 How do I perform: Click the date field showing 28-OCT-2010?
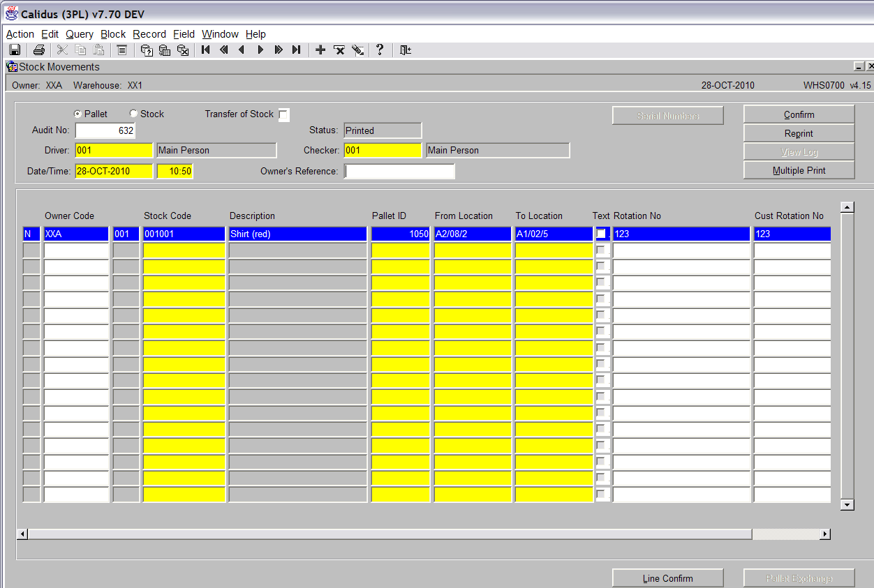[113, 171]
